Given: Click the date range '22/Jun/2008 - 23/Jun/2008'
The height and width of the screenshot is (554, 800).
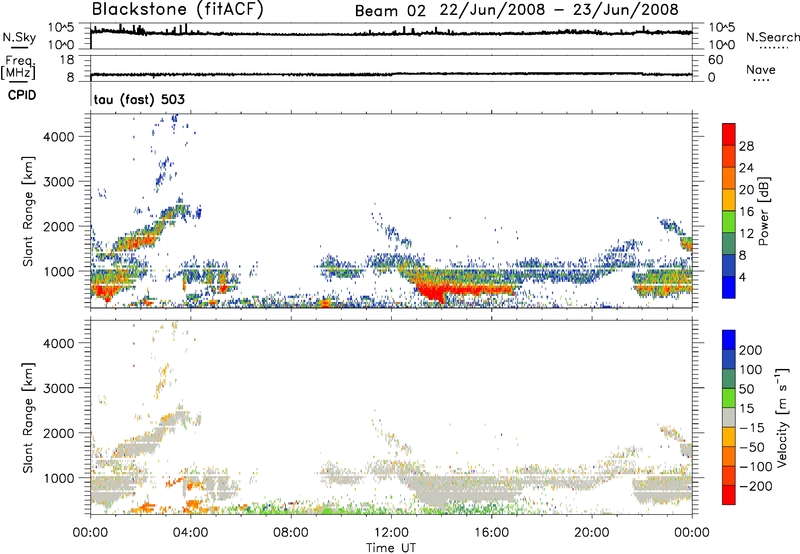Looking at the screenshot, I should [559, 10].
